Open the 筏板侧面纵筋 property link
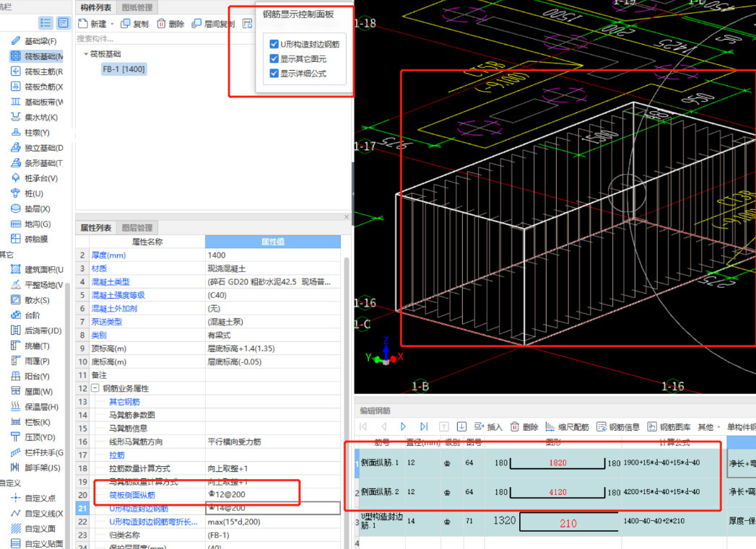Screen dimensions: 756x549 pyautogui.click(x=132, y=495)
